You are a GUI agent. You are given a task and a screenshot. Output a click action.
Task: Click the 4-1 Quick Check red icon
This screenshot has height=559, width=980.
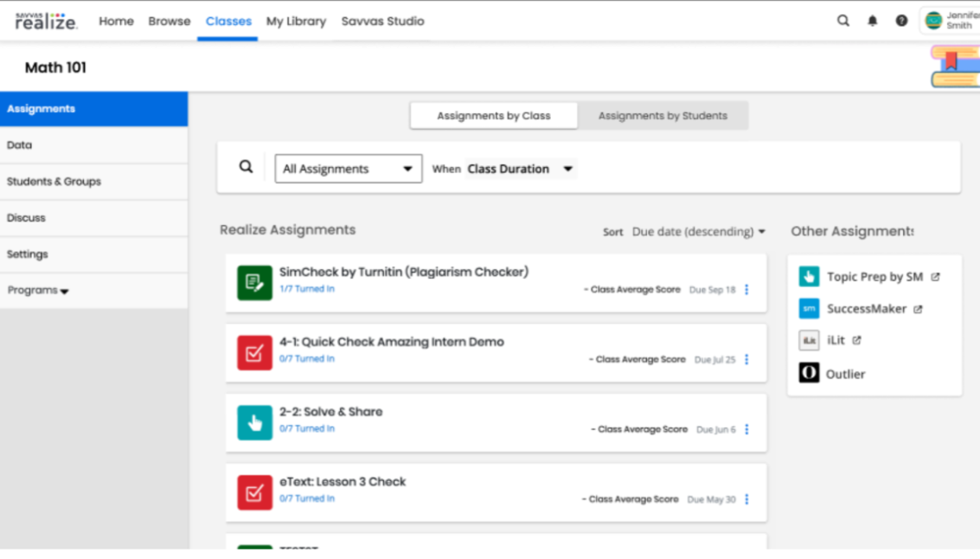click(254, 353)
